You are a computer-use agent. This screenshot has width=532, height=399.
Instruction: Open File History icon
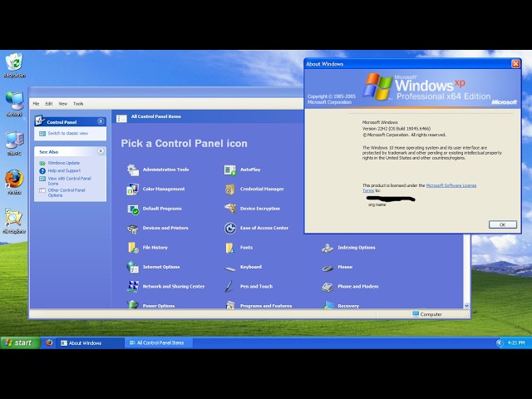coord(133,248)
